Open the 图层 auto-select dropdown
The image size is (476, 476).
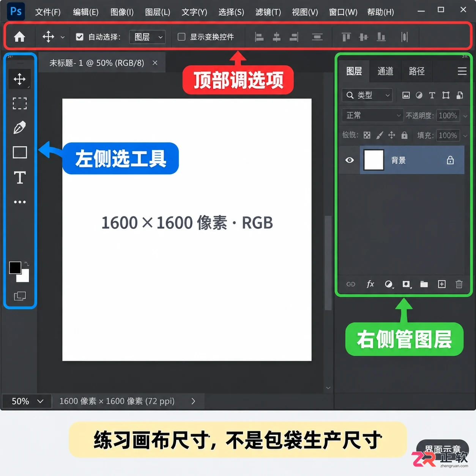[x=147, y=37]
